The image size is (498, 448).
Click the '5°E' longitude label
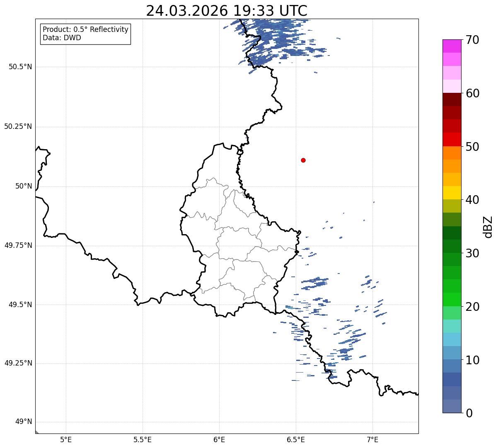(66, 439)
